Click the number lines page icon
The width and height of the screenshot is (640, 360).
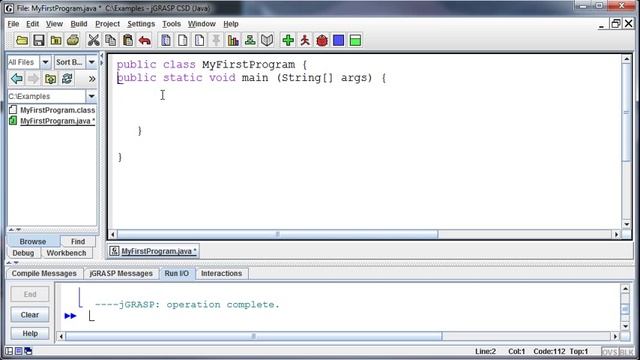click(x=200, y=40)
